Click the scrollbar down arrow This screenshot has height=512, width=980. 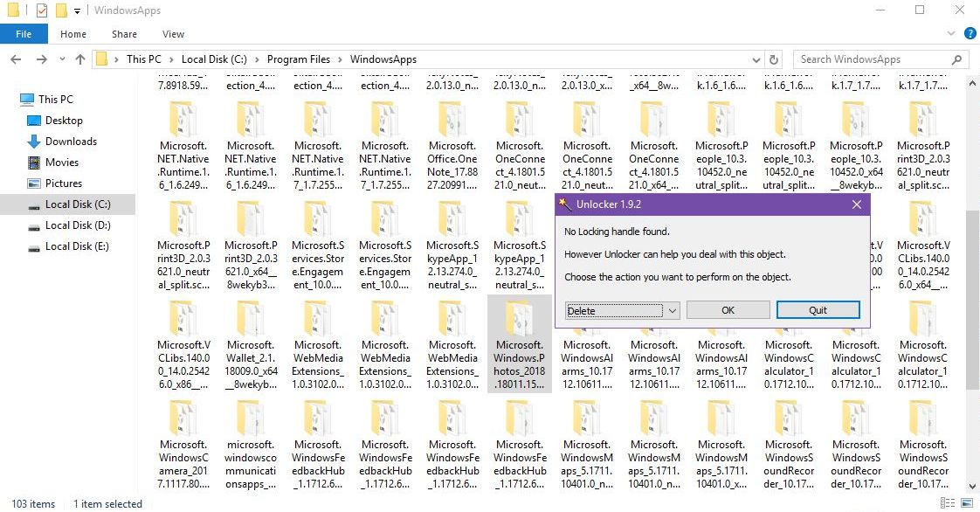972,487
